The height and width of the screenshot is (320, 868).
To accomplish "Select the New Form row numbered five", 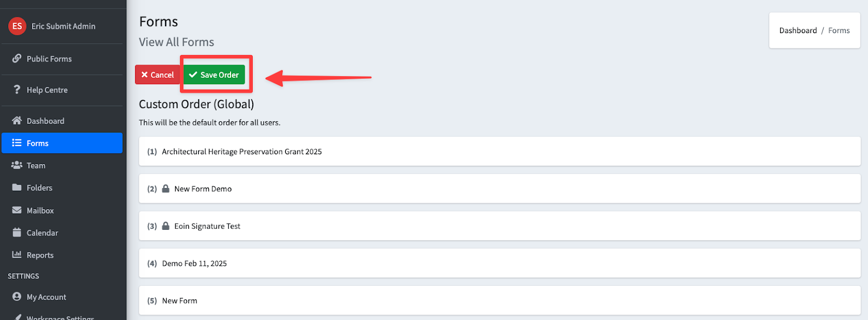I will (x=500, y=300).
